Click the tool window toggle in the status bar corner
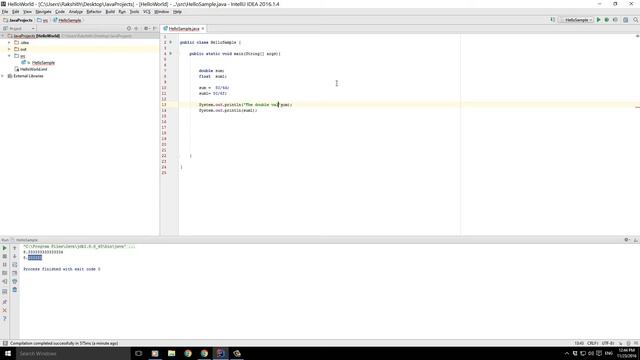Viewport: 640px width, 360px height. click(5, 343)
